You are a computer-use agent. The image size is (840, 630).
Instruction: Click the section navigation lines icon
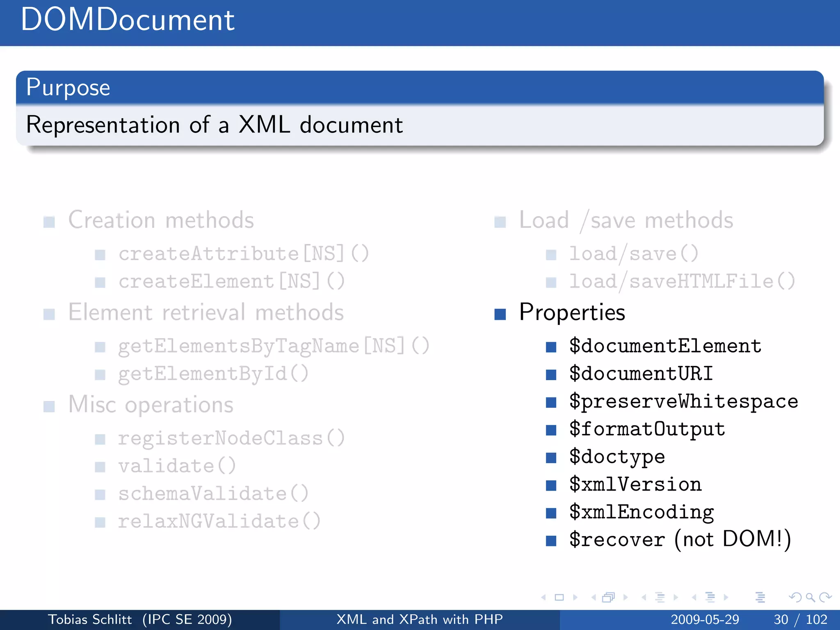(x=710, y=598)
